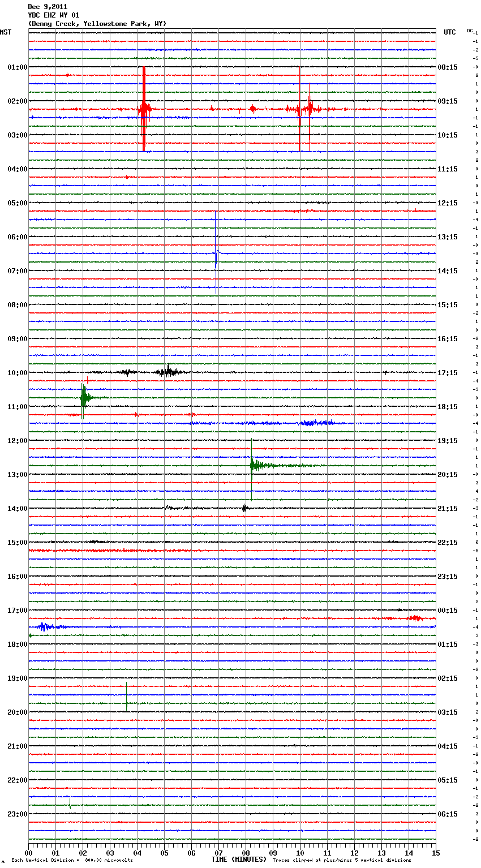Click the traces clipped footnote text
This screenshot has width=481, height=868.
[342, 861]
